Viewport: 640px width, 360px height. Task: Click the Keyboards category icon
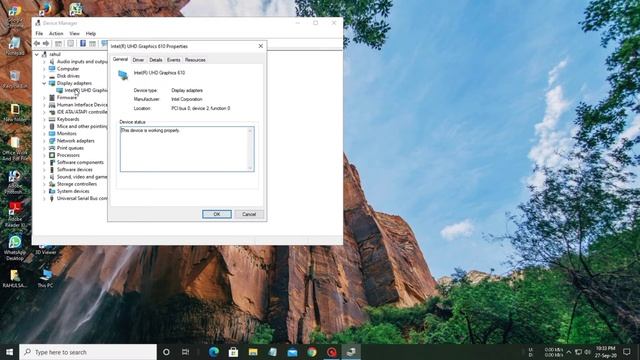[x=52, y=119]
